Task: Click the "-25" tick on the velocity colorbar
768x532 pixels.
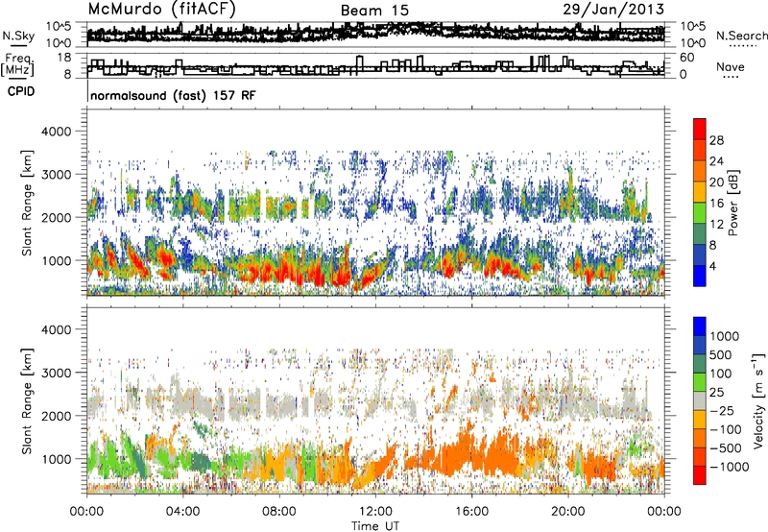Action: pyautogui.click(x=722, y=411)
